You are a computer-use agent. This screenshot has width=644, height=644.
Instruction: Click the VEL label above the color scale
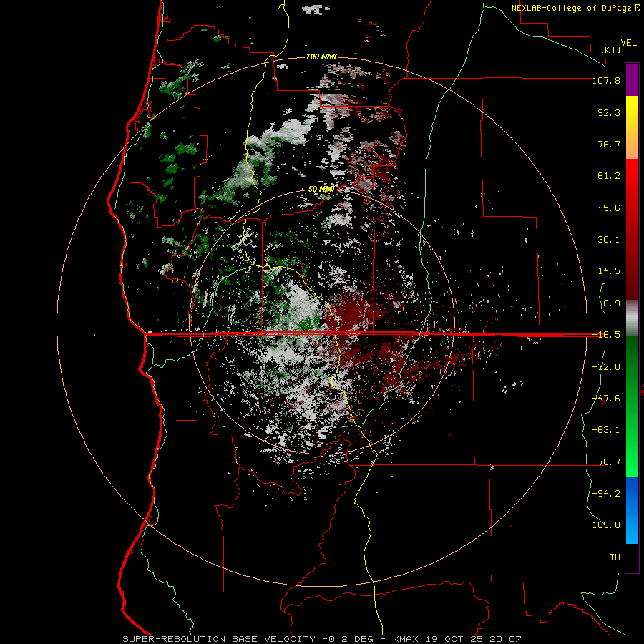[628, 43]
